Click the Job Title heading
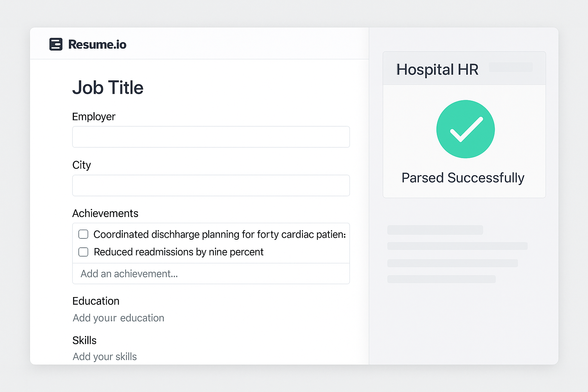 coord(108,88)
